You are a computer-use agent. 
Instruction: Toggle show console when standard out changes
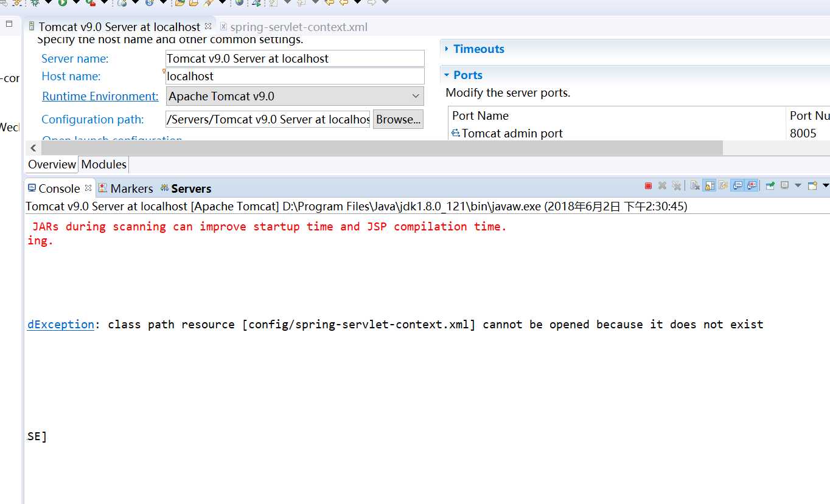737,186
